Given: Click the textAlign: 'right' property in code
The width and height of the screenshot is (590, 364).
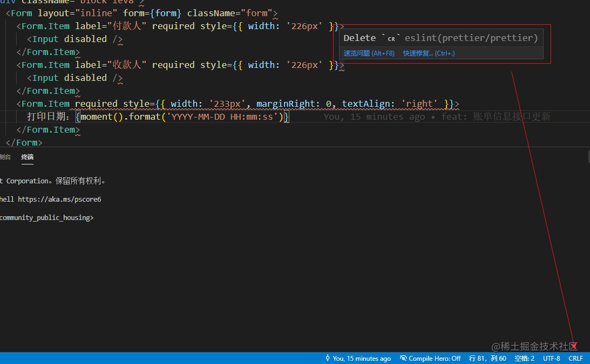Looking at the screenshot, I should click(389, 104).
